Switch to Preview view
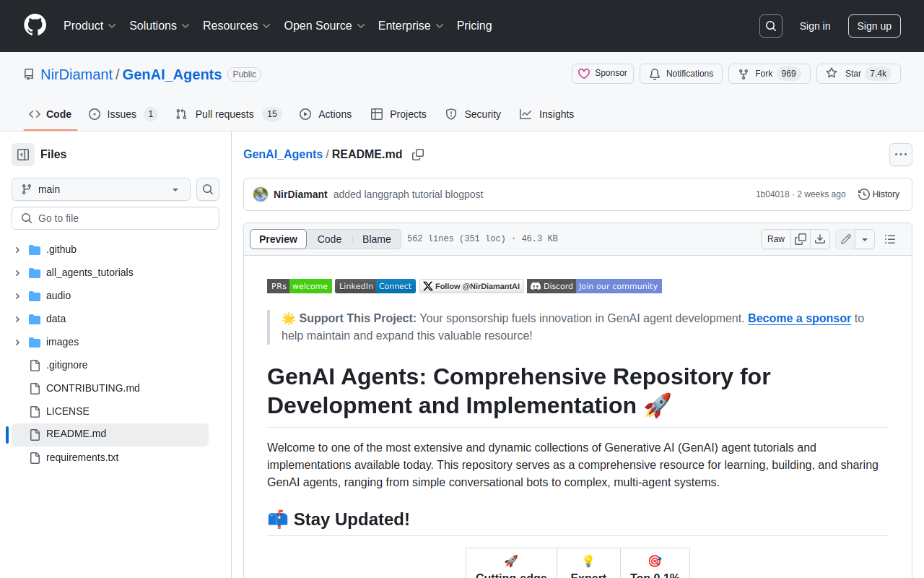 tap(278, 239)
